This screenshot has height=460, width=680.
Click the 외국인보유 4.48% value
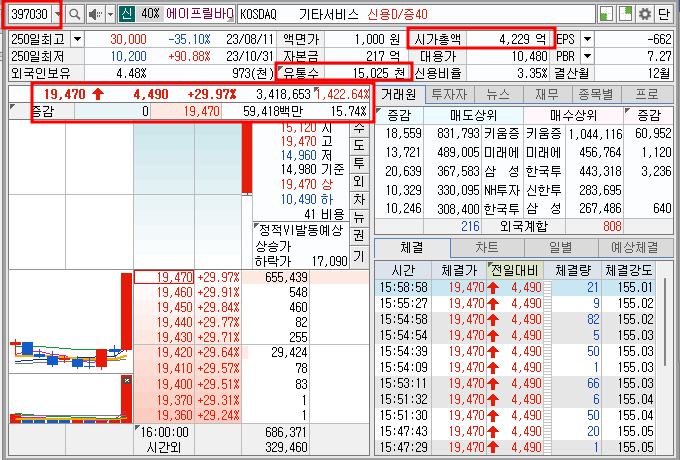(x=131, y=73)
